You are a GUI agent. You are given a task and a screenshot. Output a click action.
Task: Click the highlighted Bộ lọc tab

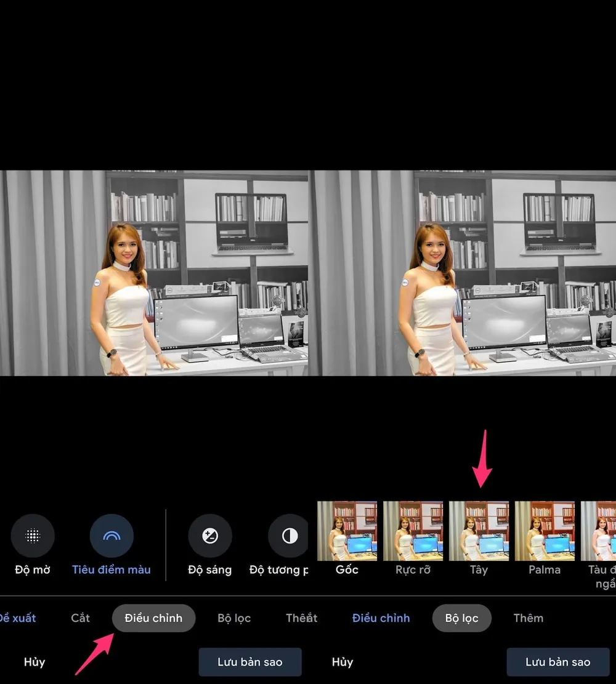461,618
